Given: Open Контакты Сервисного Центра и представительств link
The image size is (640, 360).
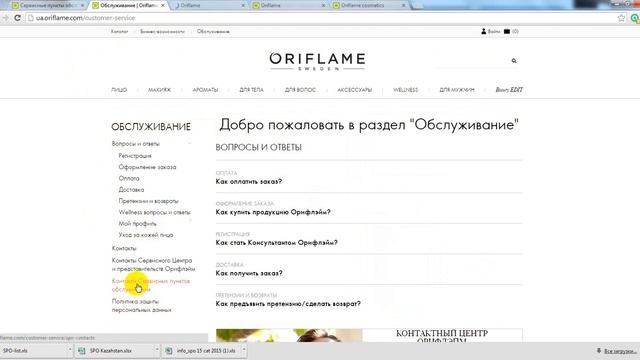Looking at the screenshot, I should [x=153, y=264].
